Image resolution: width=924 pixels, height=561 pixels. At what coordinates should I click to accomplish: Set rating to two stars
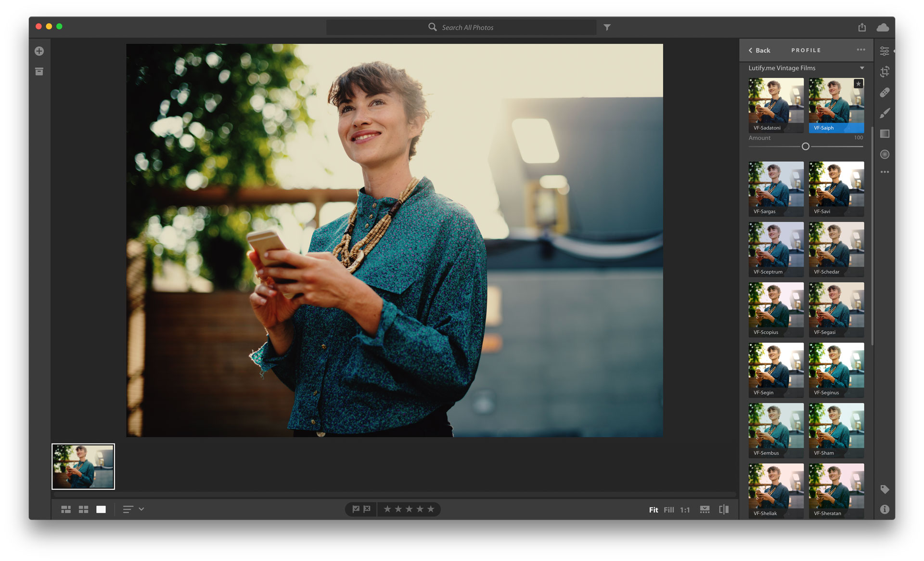coord(398,509)
